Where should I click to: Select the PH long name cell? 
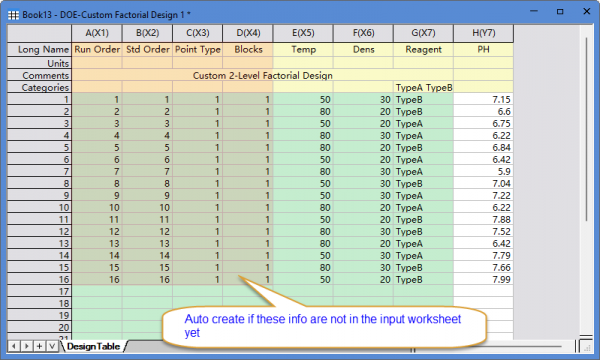[483, 50]
